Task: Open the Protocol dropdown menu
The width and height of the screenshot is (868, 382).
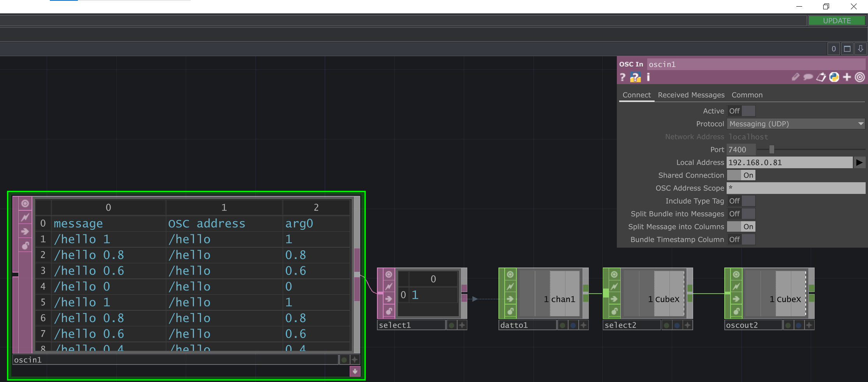Action: 796,124
